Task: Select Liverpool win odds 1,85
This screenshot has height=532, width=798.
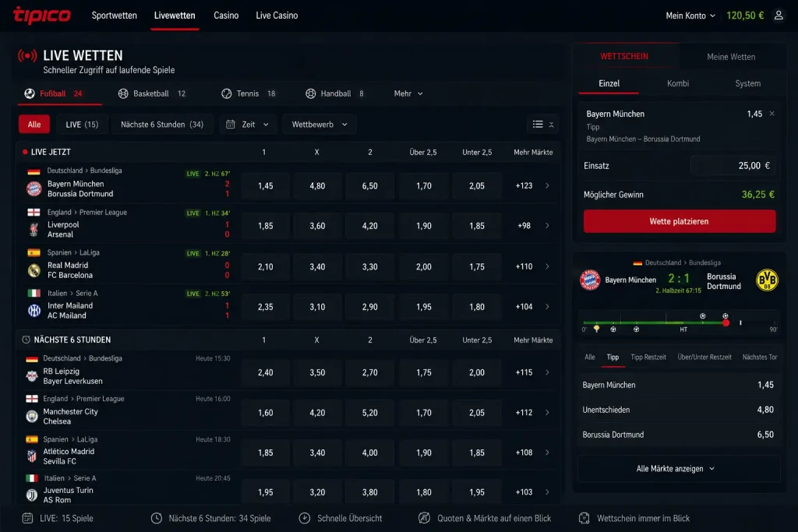Action: [265, 226]
